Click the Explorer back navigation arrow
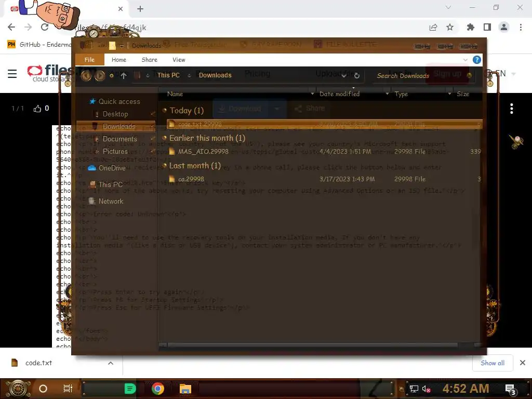The width and height of the screenshot is (532, 399). point(86,75)
